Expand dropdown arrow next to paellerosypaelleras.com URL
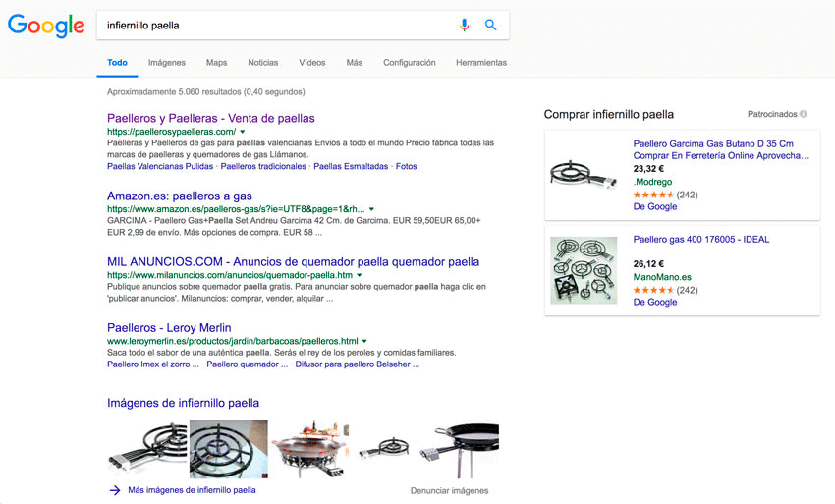The width and height of the screenshot is (835, 504). [x=243, y=132]
